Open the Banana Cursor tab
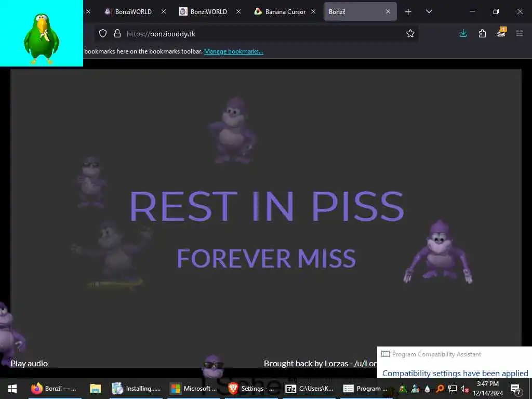The image size is (532, 399). click(x=280, y=11)
